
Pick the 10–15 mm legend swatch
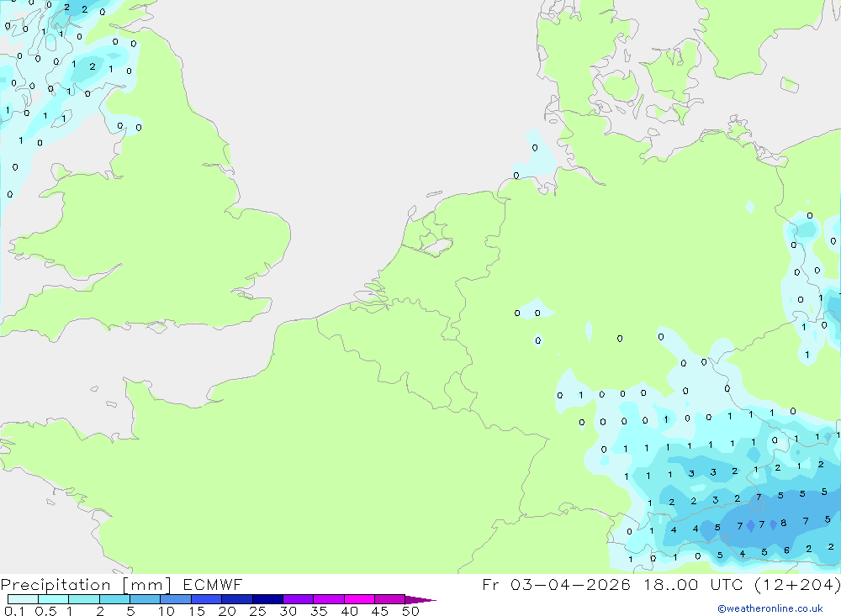pyautogui.click(x=176, y=599)
